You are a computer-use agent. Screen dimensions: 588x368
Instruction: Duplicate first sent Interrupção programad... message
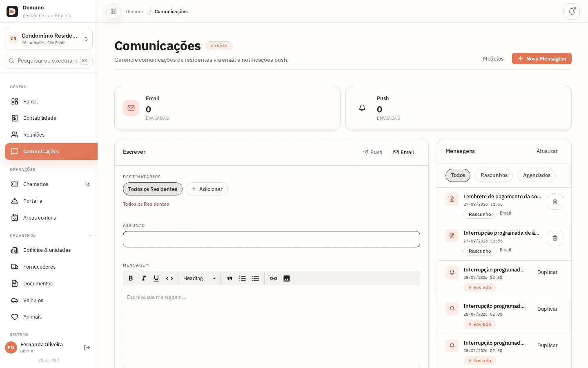pyautogui.click(x=548, y=272)
